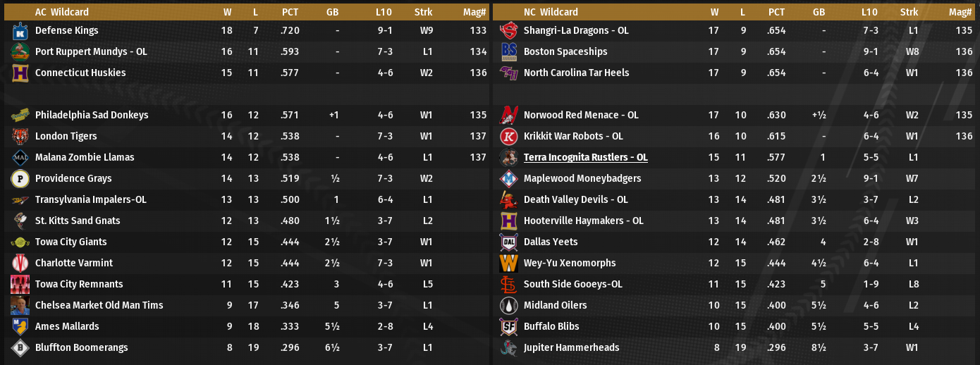Click the Midland Oilers droplet logo
Viewport: 980px width, 365px height.
coord(508,306)
